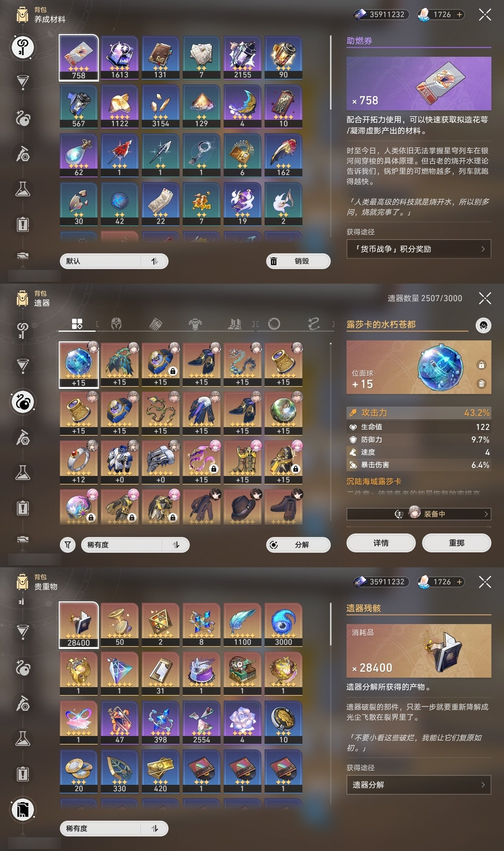Click the lock icon on 露莎卡的水朽苍都 relic
Viewport: 504px width, 851px height.
click(x=481, y=365)
